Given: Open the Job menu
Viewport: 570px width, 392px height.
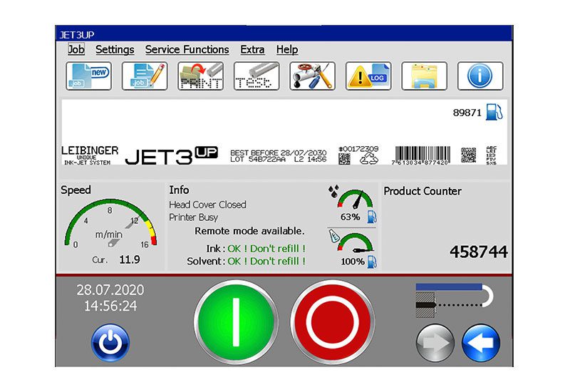Looking at the screenshot, I should 76,50.
